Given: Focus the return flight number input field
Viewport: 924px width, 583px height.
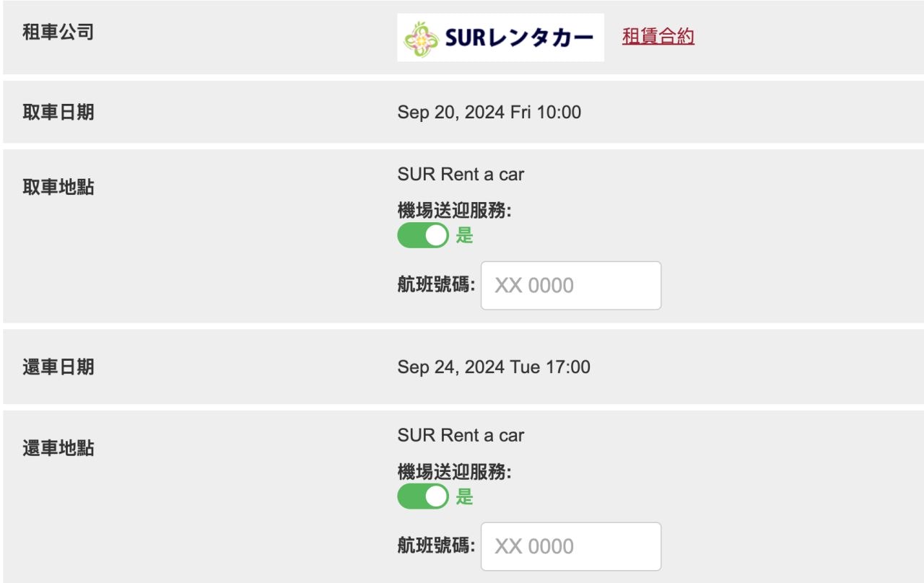Looking at the screenshot, I should click(571, 547).
